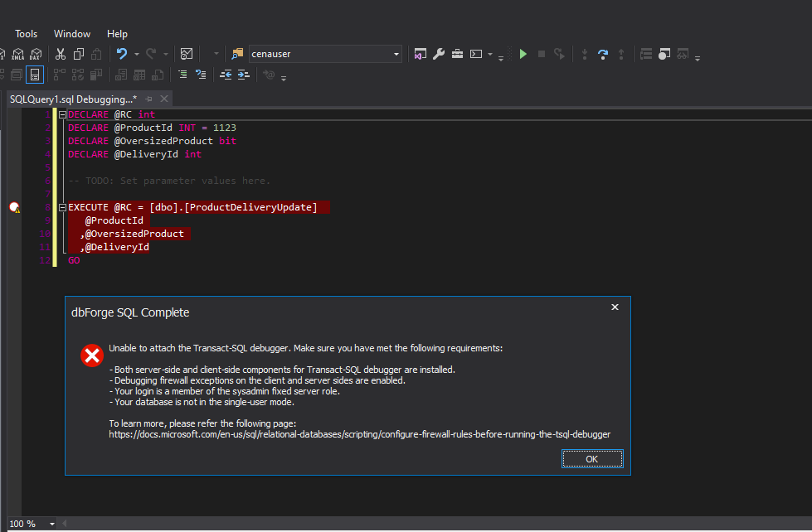This screenshot has width=812, height=532.
Task: Switch to the SQLQuery1.sql Debugging tab
Action: coord(72,99)
